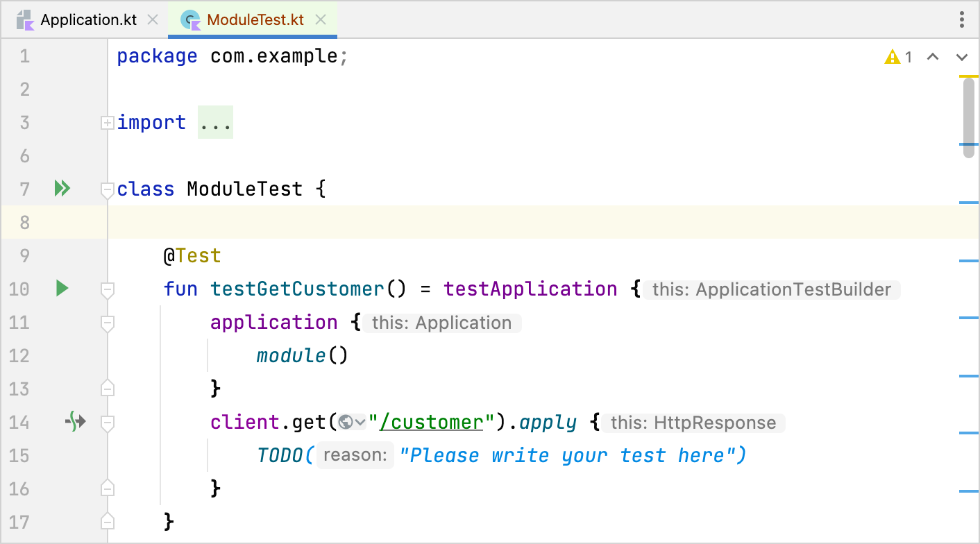Viewport: 980px width, 544px height.
Task: Jump to previous problem with the up arrow
Action: tap(933, 57)
